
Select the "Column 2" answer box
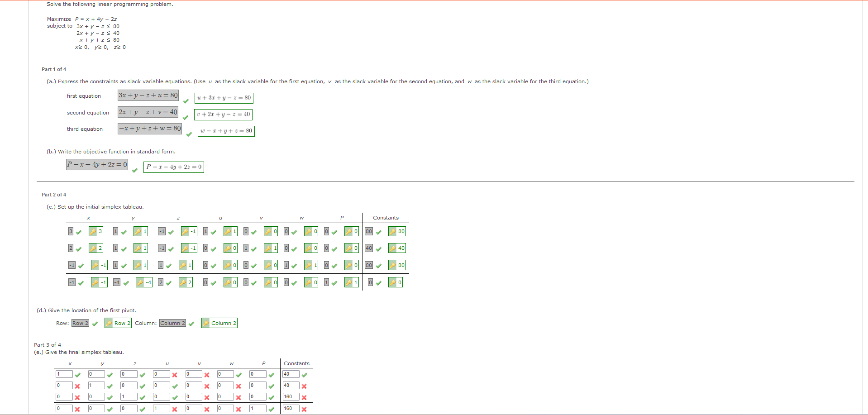(172, 323)
